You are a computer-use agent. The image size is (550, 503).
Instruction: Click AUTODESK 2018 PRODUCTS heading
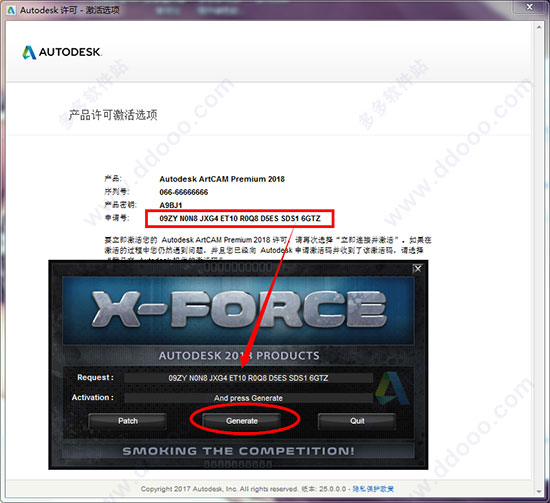pyautogui.click(x=239, y=356)
